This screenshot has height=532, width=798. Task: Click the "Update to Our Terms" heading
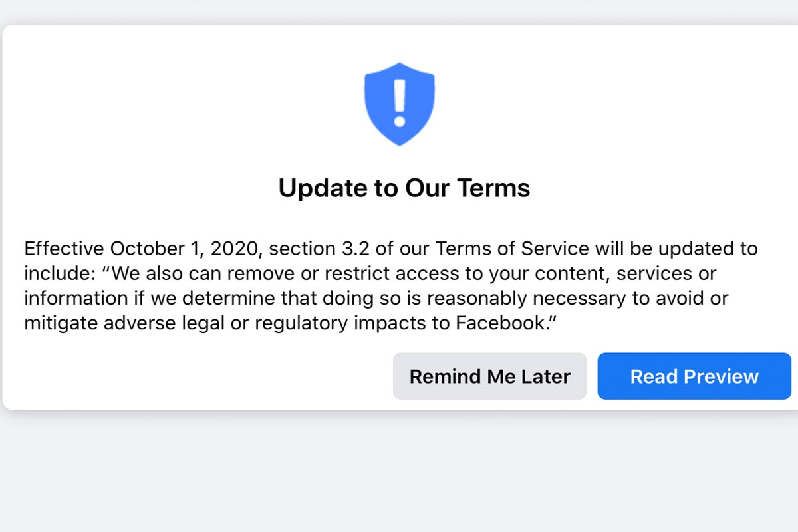coord(404,188)
